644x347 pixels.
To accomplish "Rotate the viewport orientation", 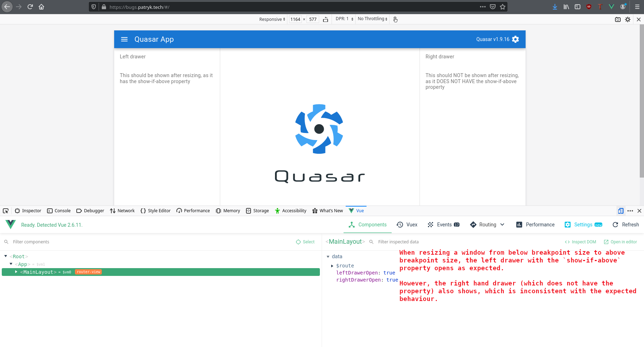I will (x=326, y=19).
